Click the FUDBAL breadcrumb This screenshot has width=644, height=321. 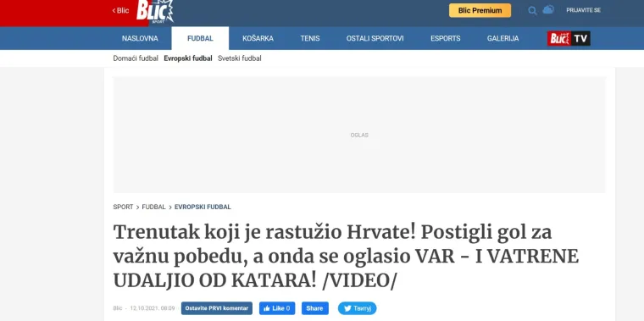(153, 207)
